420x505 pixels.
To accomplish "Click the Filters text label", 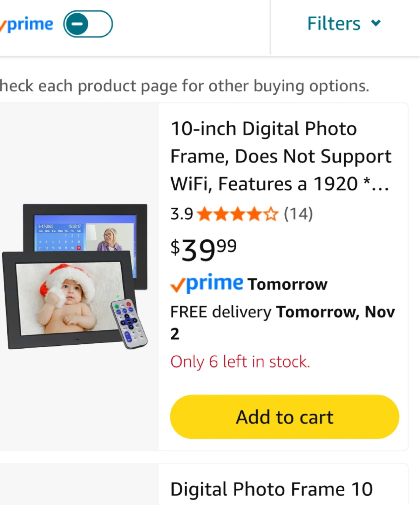I will coord(334,24).
